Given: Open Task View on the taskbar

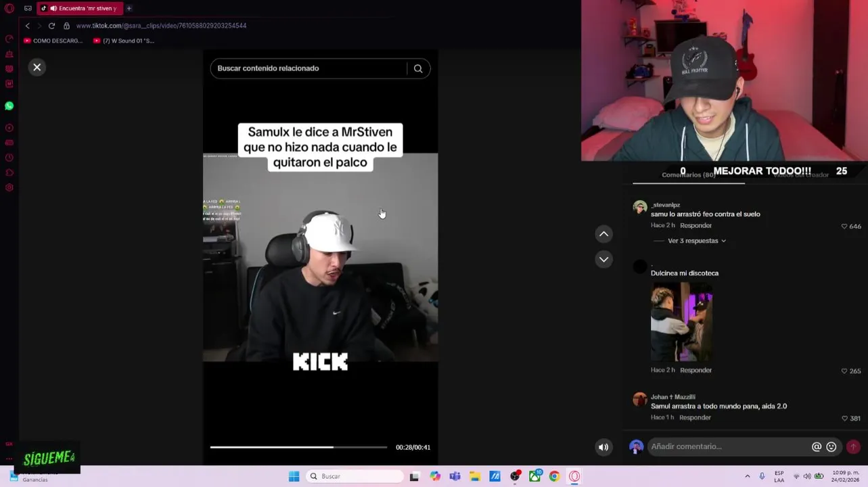Looking at the screenshot, I should click(414, 476).
